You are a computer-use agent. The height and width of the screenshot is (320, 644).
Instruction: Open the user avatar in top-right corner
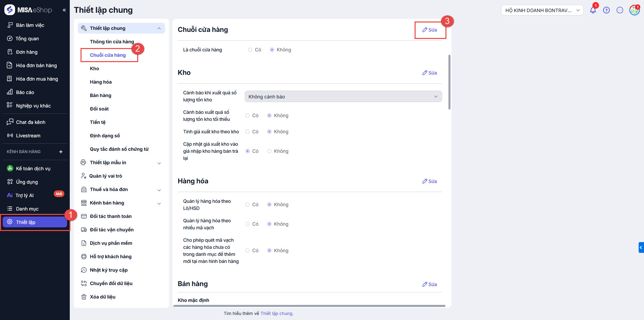click(x=634, y=10)
